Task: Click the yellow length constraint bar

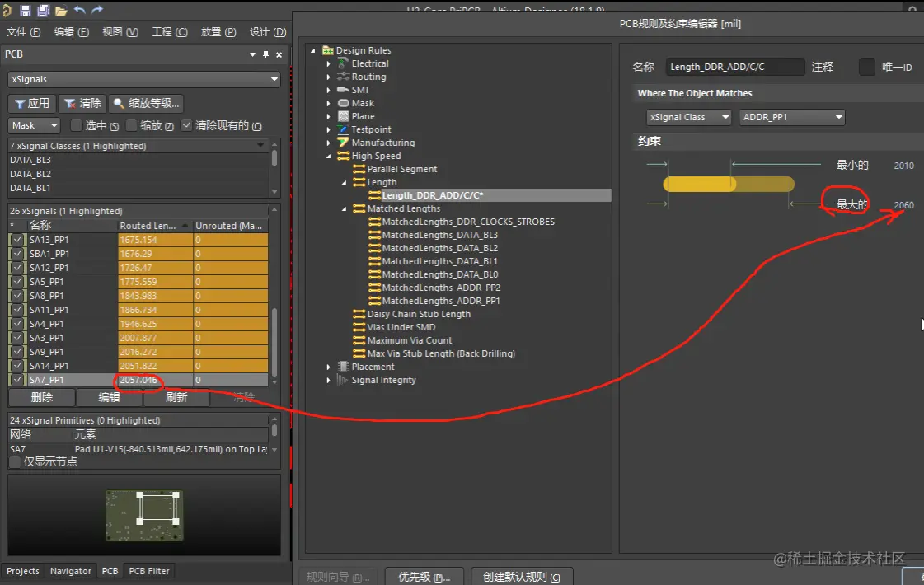Action: (x=729, y=185)
